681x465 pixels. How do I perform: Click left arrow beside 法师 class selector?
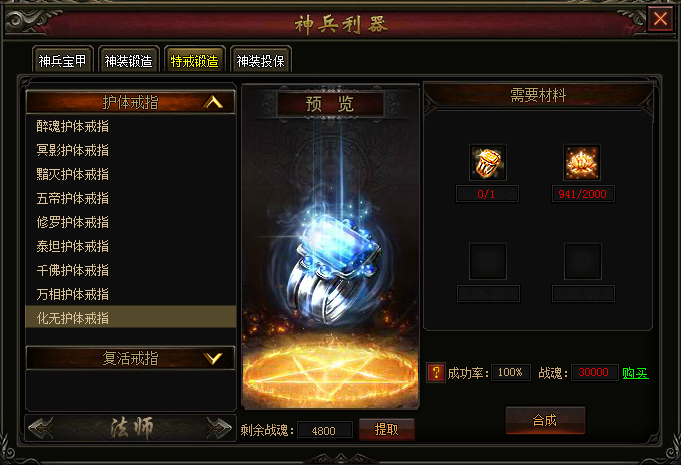click(41, 428)
